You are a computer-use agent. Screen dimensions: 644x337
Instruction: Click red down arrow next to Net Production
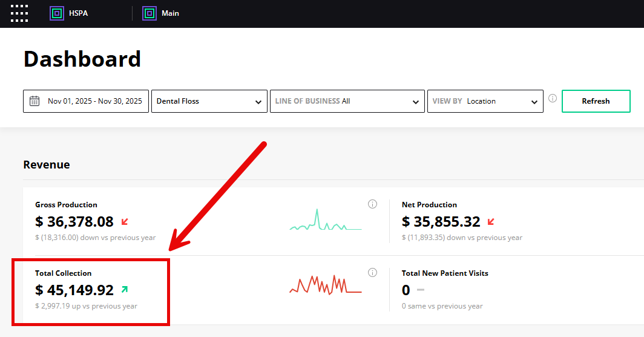click(x=491, y=222)
